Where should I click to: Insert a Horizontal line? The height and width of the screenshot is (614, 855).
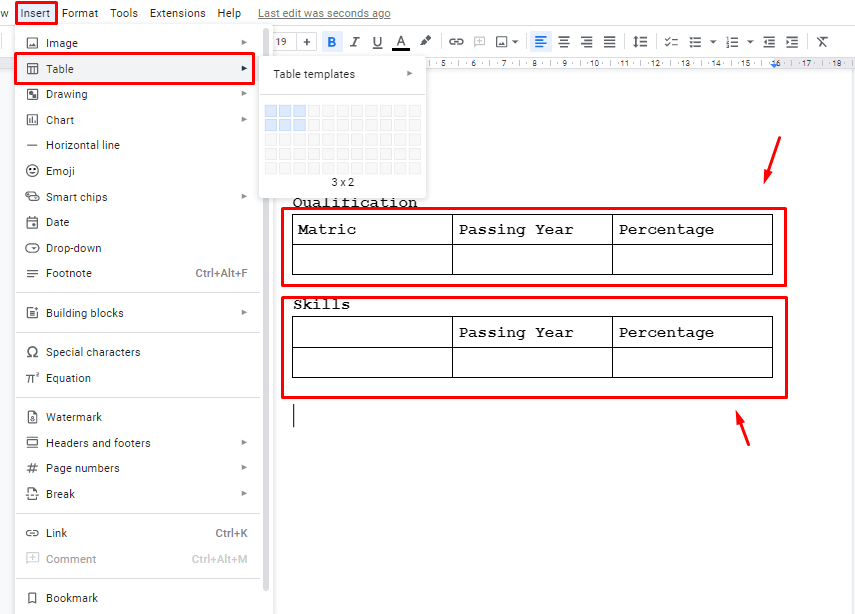[x=137, y=145]
